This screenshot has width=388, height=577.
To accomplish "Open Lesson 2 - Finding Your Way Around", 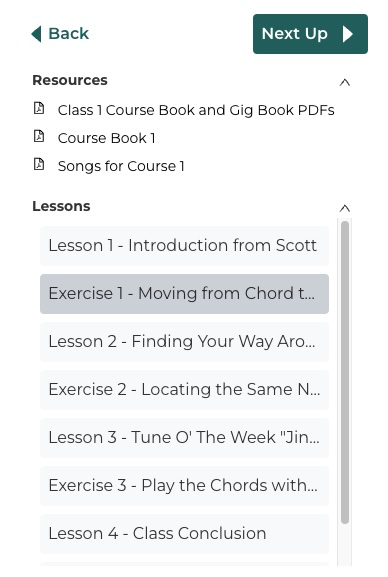I will [x=184, y=342].
